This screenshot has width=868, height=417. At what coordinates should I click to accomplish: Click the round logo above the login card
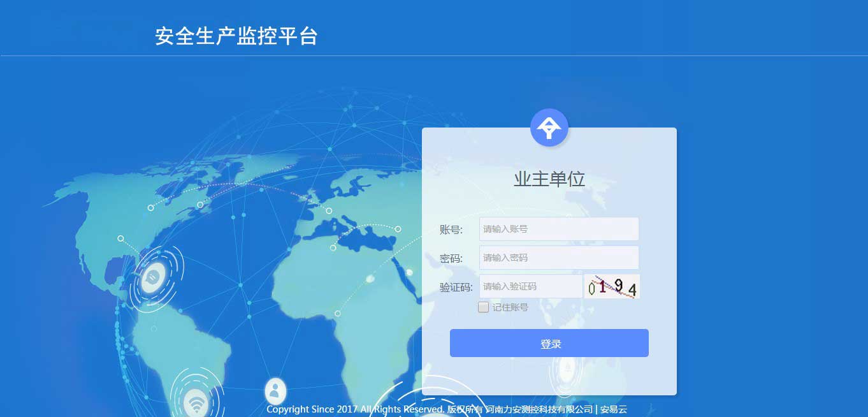coord(549,128)
